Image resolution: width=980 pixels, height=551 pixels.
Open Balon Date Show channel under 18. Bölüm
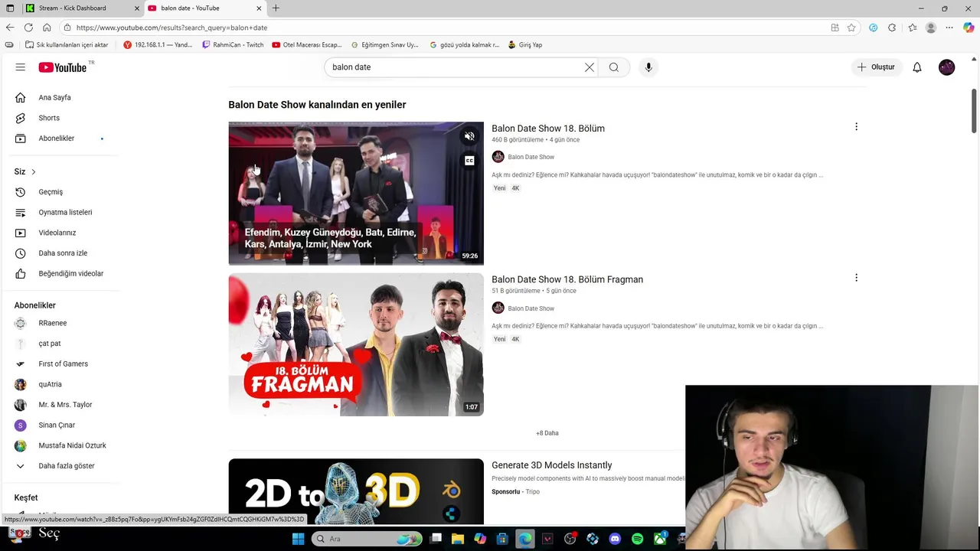tap(531, 157)
